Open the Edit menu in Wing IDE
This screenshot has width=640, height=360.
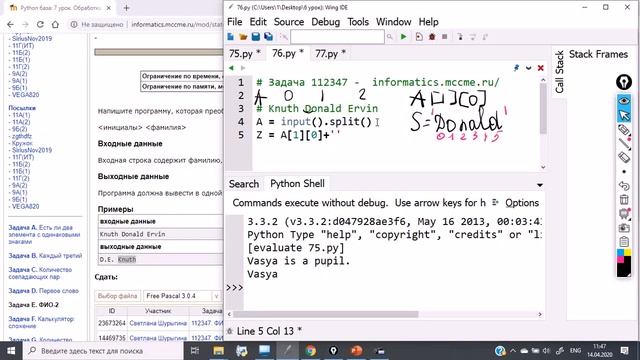tap(258, 22)
